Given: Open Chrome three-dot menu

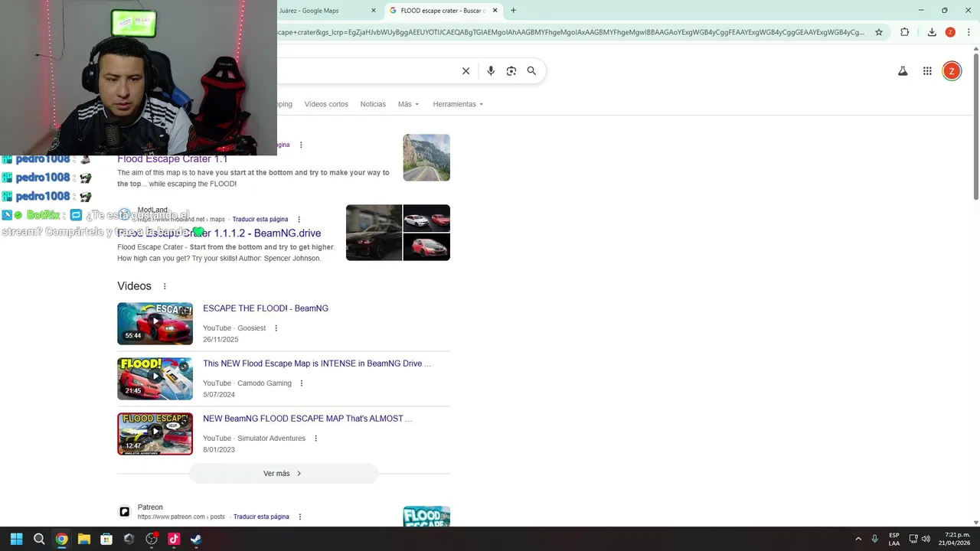Looking at the screenshot, I should (x=969, y=32).
